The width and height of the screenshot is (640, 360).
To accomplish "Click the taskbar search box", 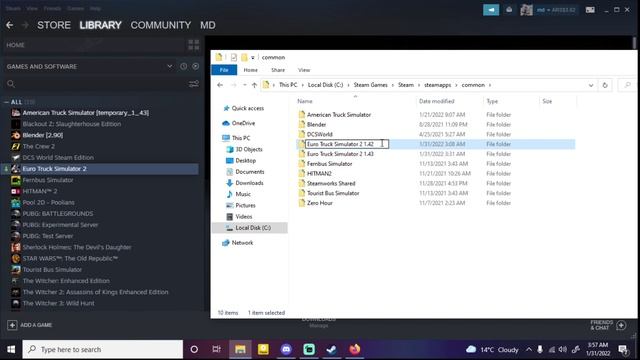I will pyautogui.click(x=103, y=349).
